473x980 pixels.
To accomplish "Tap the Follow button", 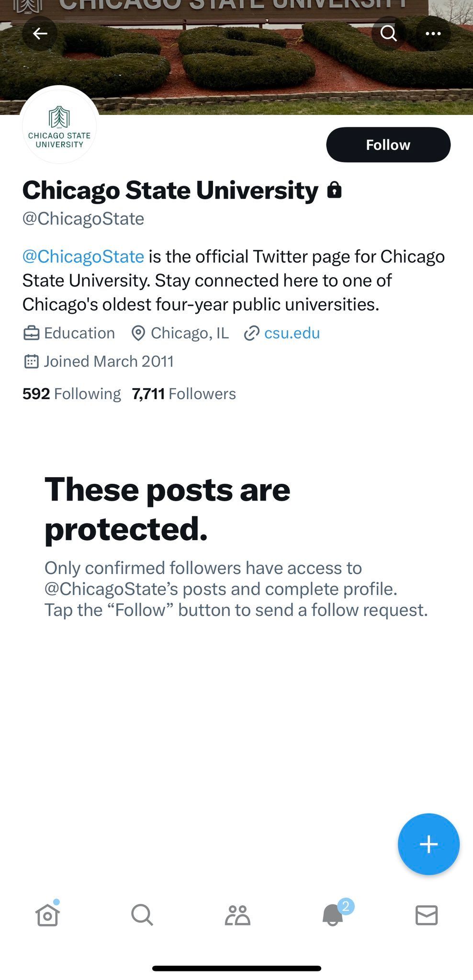I will tap(388, 145).
